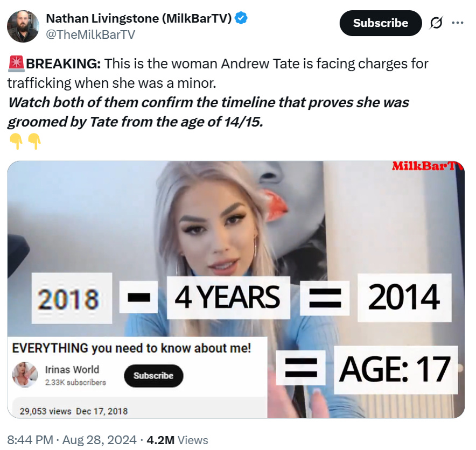Click the 4.2M Views count

(x=177, y=440)
